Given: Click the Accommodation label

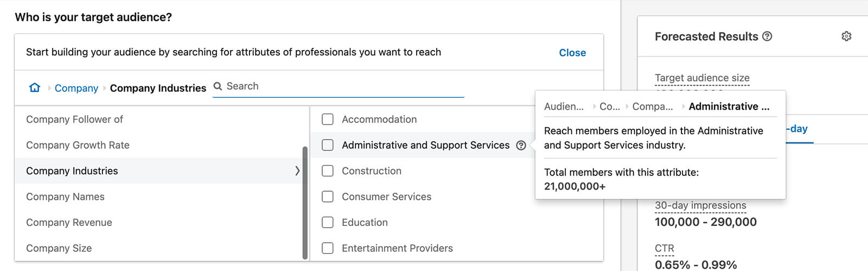Looking at the screenshot, I should pyautogui.click(x=379, y=119).
